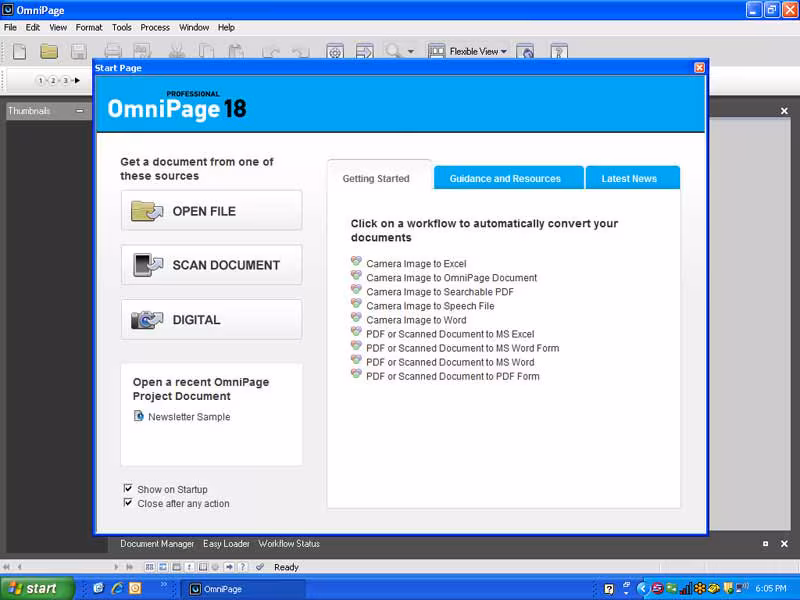
Task: Close the Start Page dialog
Action: (699, 68)
